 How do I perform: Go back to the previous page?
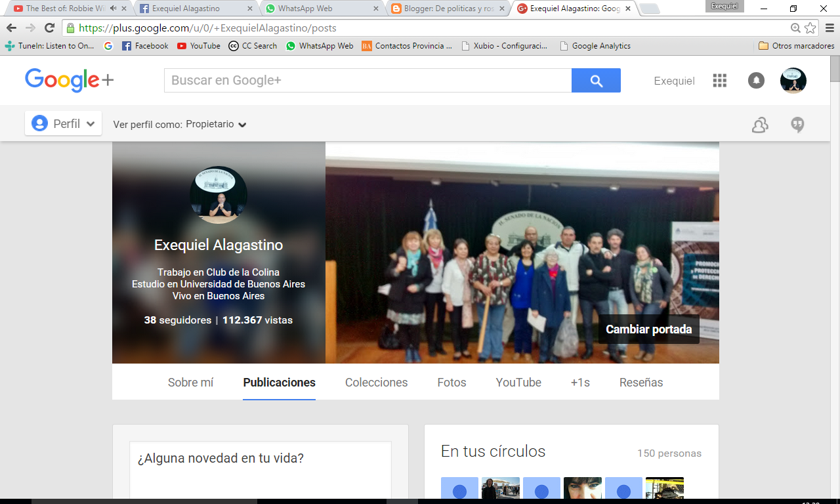click(x=11, y=28)
